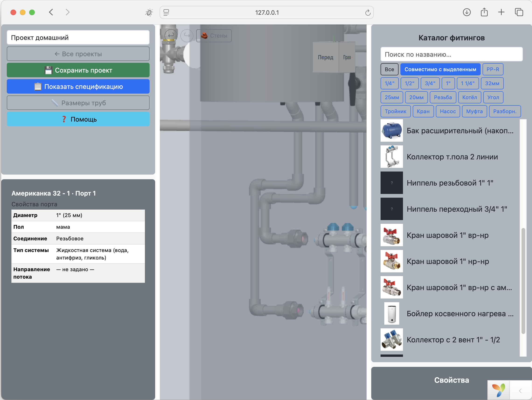The width and height of the screenshot is (532, 400).
Task: Show the tab overview icon
Action: coord(519,12)
